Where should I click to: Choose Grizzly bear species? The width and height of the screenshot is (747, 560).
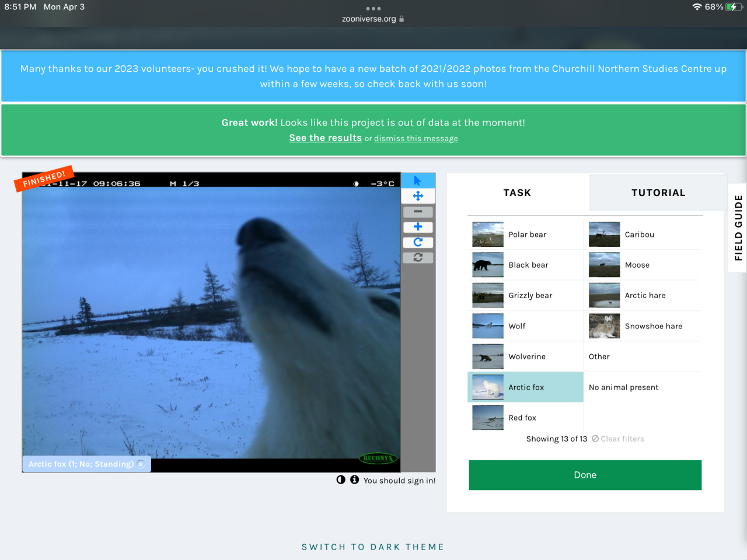pos(526,295)
